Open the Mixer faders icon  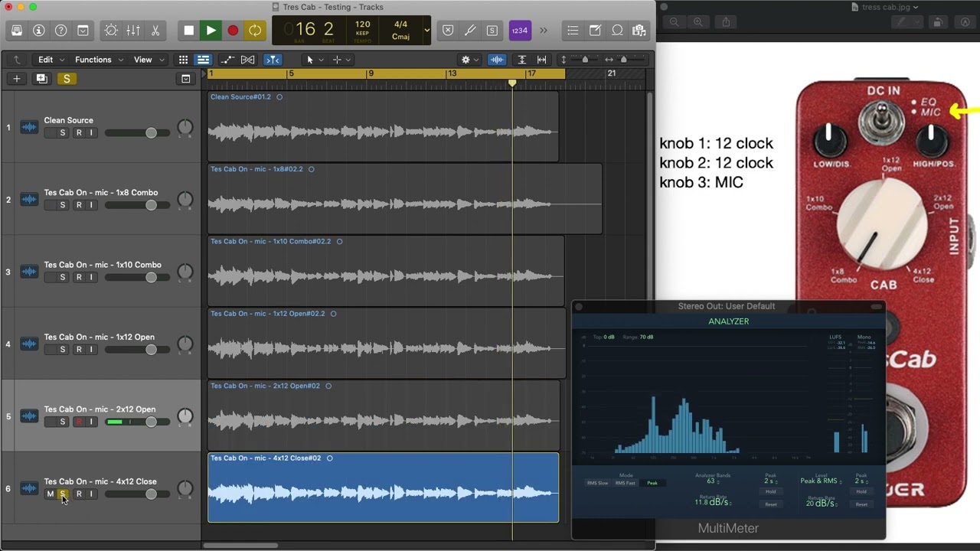[x=133, y=31]
